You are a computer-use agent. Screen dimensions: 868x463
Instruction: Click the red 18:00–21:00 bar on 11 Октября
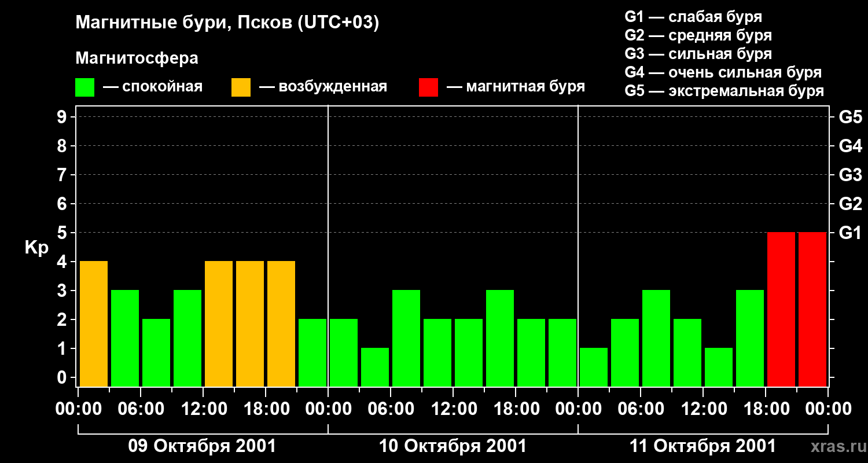tap(781, 309)
